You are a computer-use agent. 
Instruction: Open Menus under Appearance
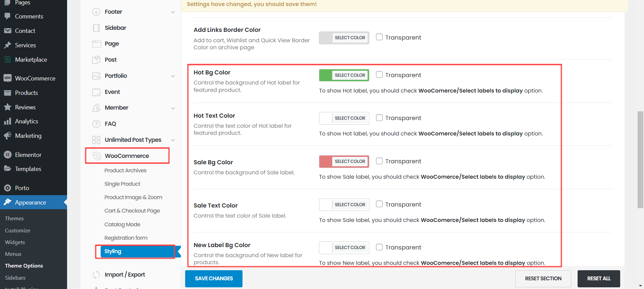pyautogui.click(x=13, y=254)
